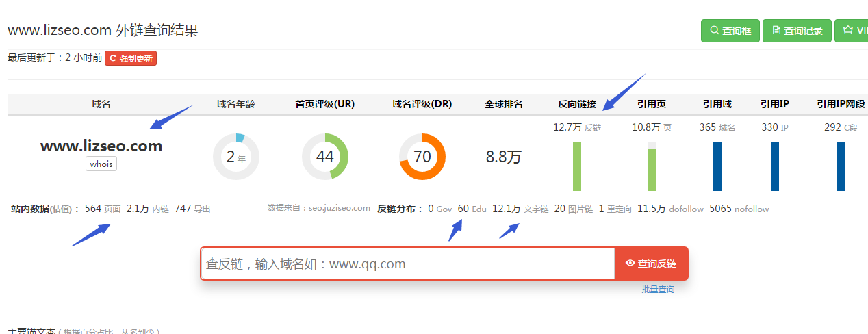Screen dimensions: 868x334
Task: Click the 域名年龄 column header
Action: click(x=235, y=104)
